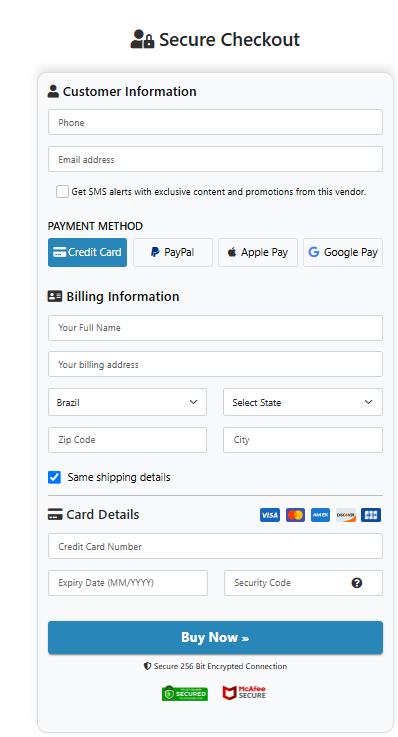Click the JCB card icon
Viewport: 398px width, 737px height.
[x=371, y=515]
